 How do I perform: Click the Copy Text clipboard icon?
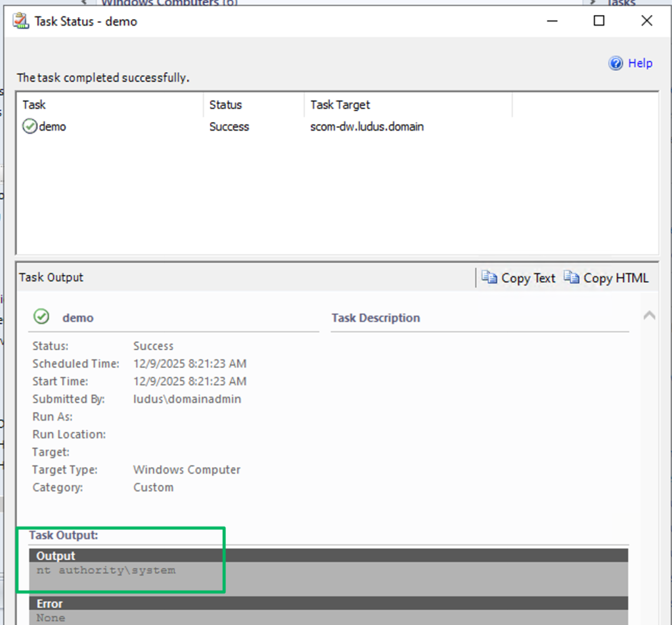[x=489, y=278]
